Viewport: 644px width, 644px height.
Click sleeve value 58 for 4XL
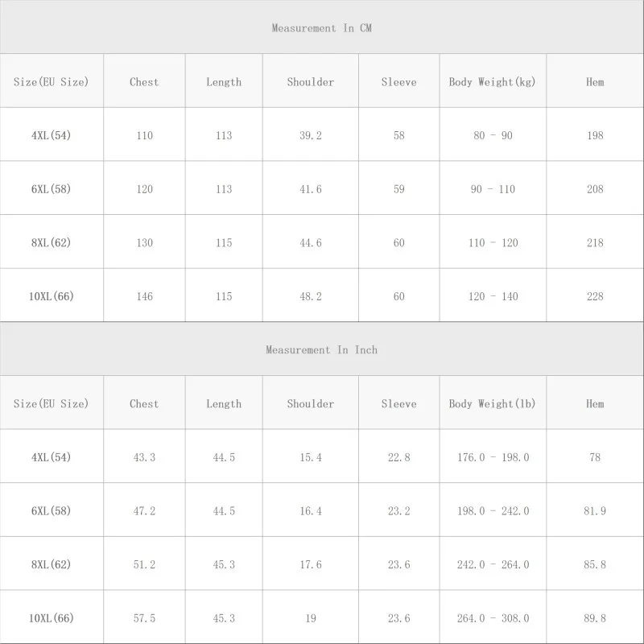click(399, 135)
